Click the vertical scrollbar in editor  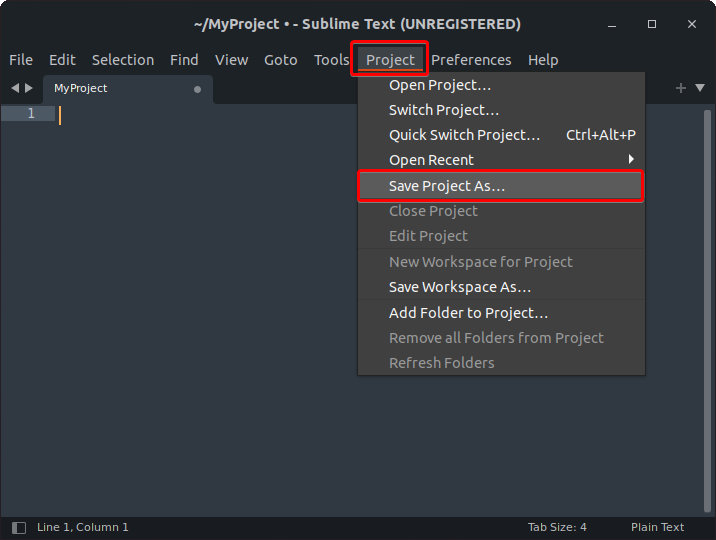click(x=707, y=311)
